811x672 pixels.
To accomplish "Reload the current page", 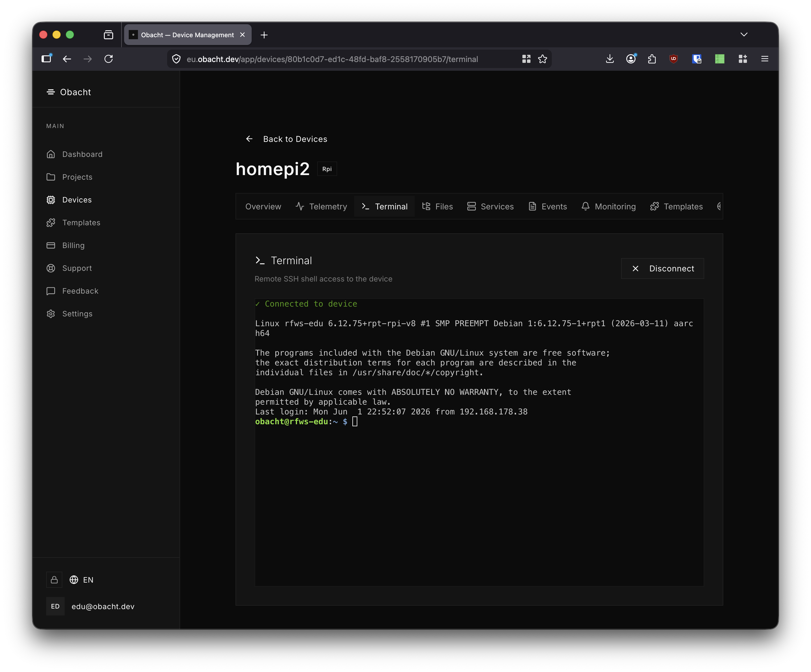I will point(109,59).
